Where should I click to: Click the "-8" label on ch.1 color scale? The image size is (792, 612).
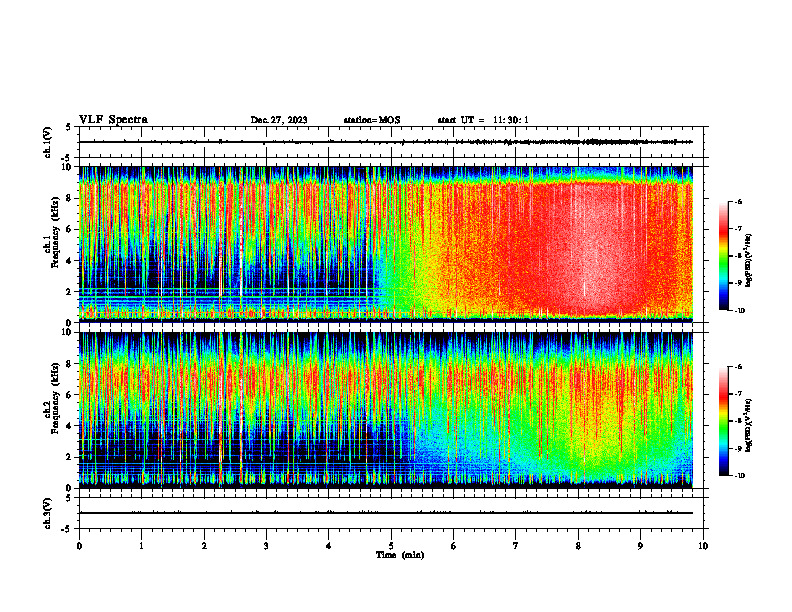coord(738,256)
